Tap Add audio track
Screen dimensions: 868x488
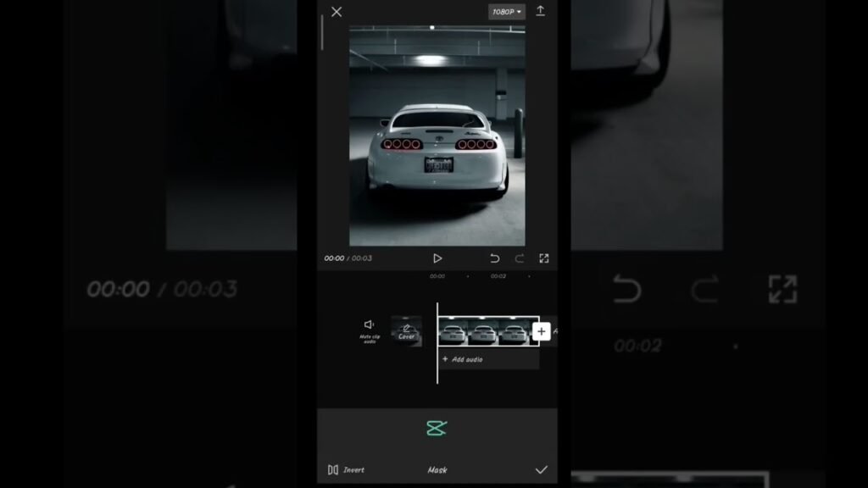click(463, 359)
